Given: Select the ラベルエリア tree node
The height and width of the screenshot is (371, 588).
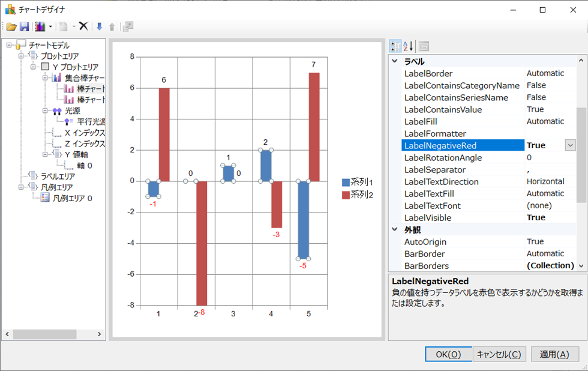Looking at the screenshot, I should [58, 176].
